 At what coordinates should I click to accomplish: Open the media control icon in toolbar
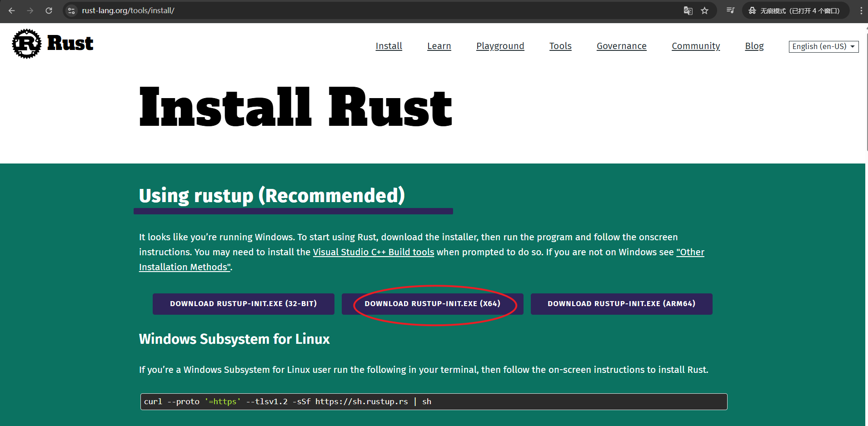point(730,10)
